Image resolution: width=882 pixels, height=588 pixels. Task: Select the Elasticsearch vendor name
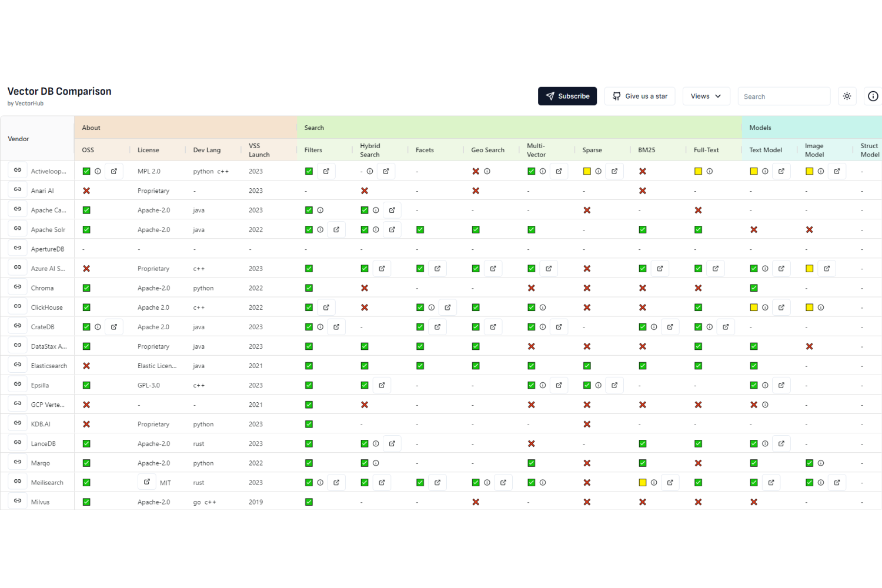point(49,366)
